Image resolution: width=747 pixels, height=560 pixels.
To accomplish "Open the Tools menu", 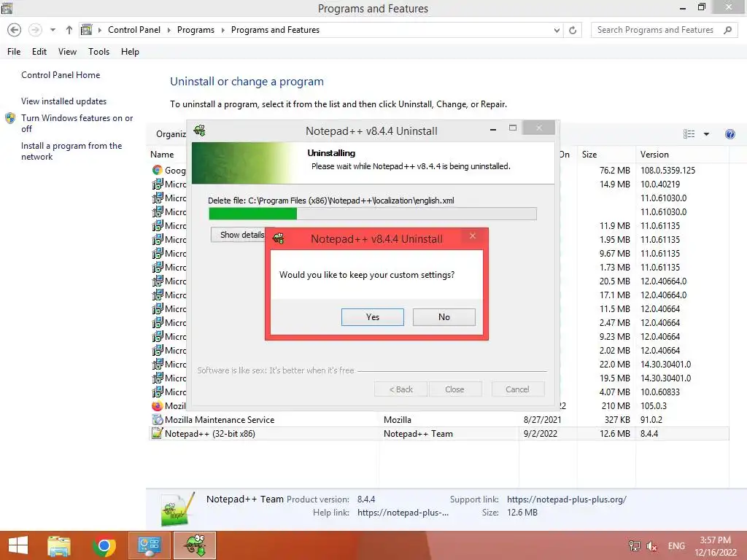I will (98, 52).
